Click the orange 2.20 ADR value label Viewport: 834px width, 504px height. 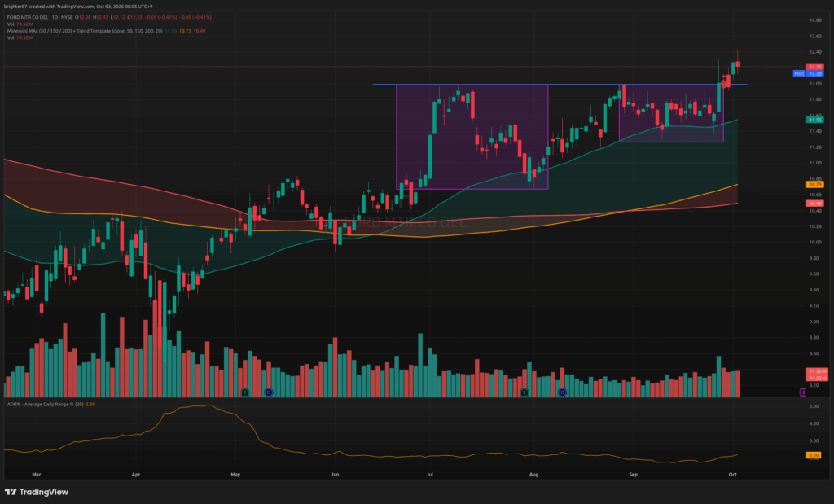click(x=815, y=457)
